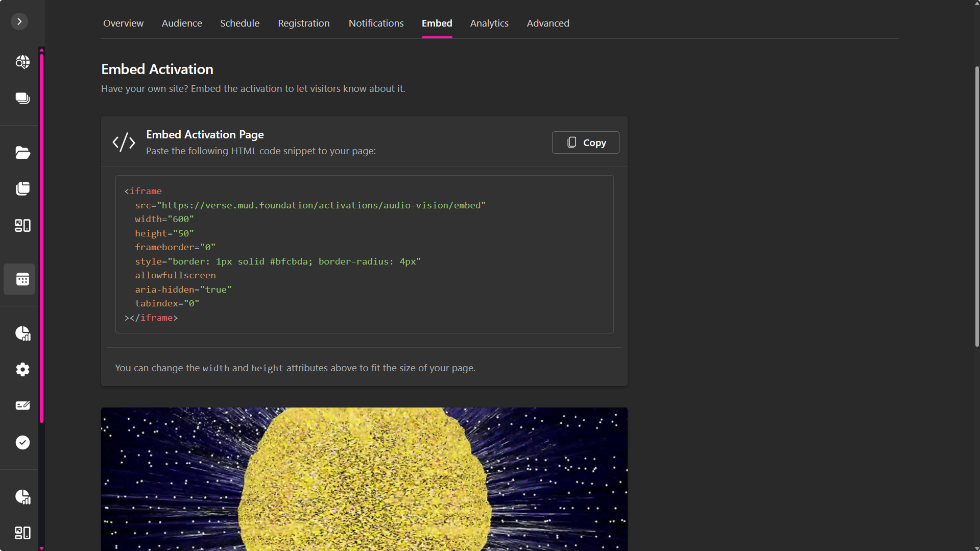Switch to the Overview tab

[123, 23]
